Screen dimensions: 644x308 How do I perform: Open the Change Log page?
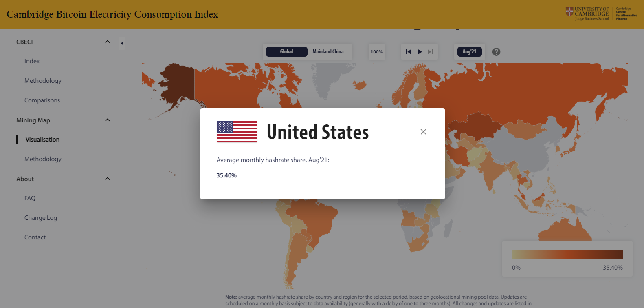[x=41, y=218]
